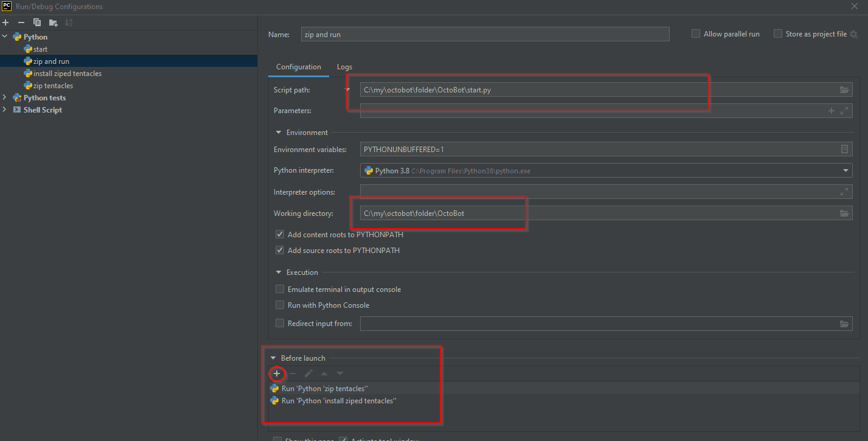Viewport: 868px width, 441px height.
Task: Open the Python interpreter dropdown
Action: [606, 171]
